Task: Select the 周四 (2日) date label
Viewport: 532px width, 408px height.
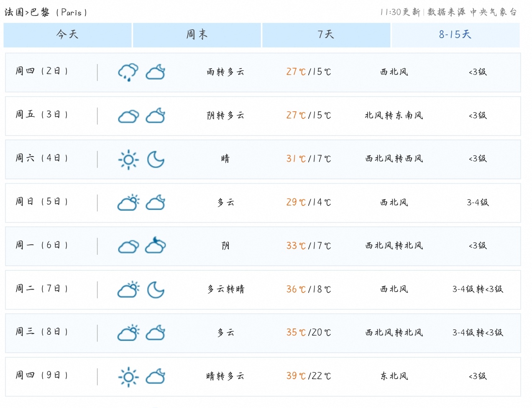Action: tap(42, 71)
